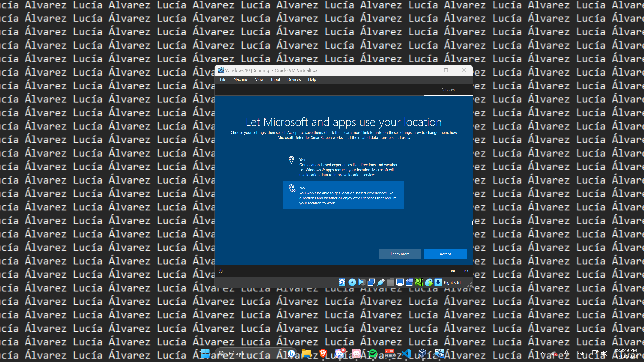
Task: Select the Yes location option
Action: pos(344,167)
